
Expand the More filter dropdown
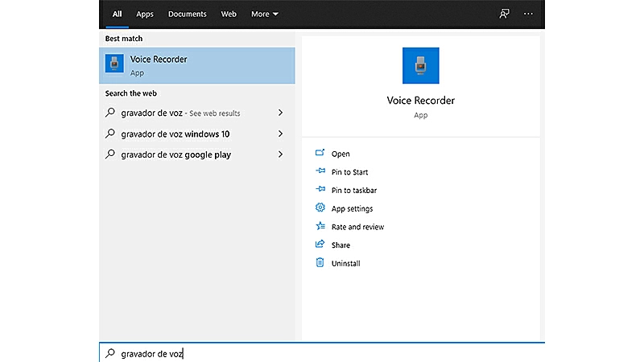(x=264, y=14)
